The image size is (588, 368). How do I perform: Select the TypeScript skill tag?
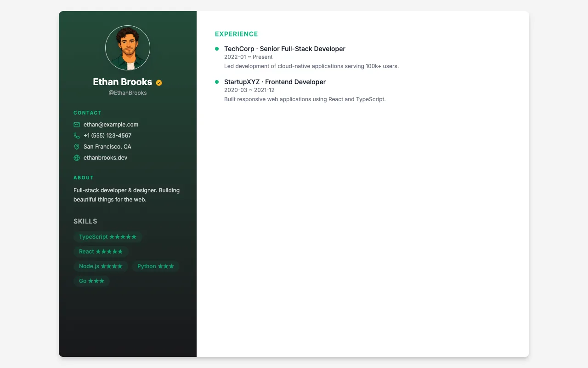(x=108, y=237)
